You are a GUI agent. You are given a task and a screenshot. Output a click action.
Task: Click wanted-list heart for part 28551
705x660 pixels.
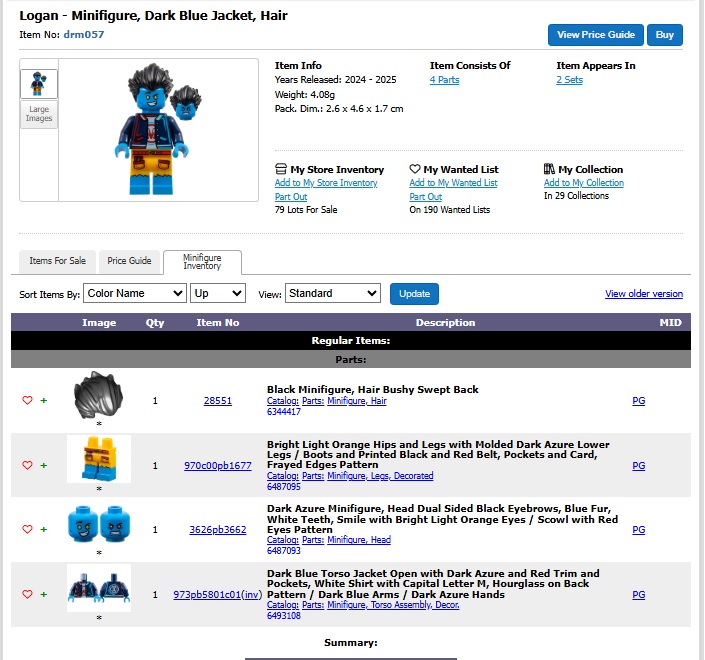(27, 400)
